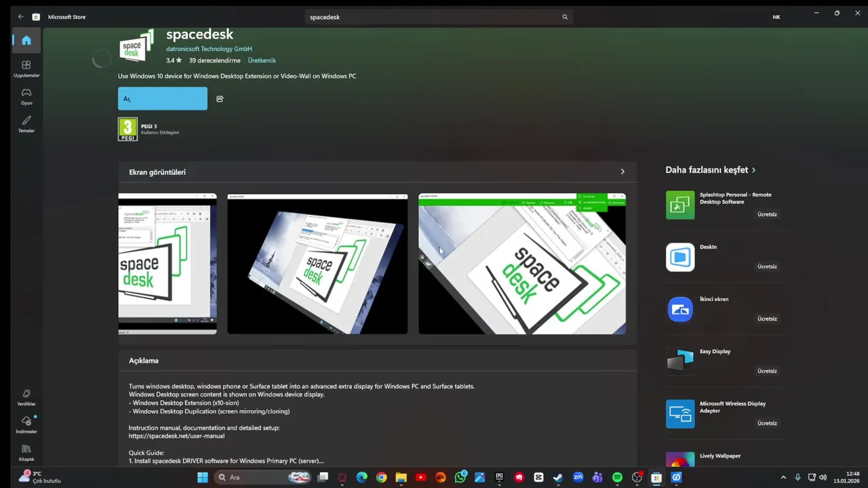868x488 pixels.
Task: Click the Windows Start button
Action: (202, 477)
